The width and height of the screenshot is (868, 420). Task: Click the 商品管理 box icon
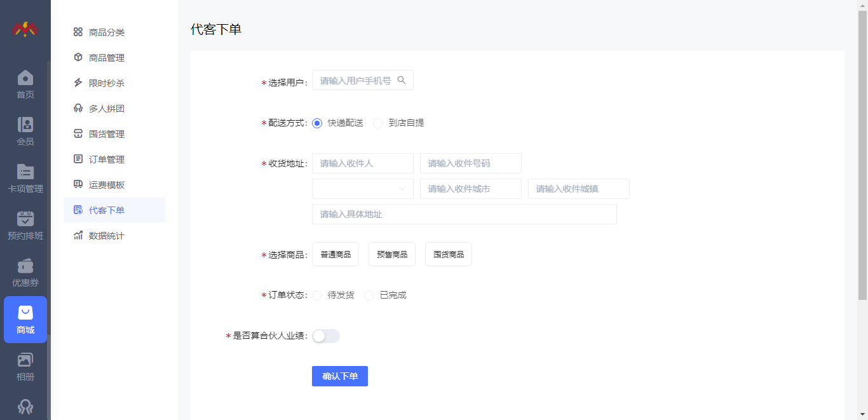point(78,57)
